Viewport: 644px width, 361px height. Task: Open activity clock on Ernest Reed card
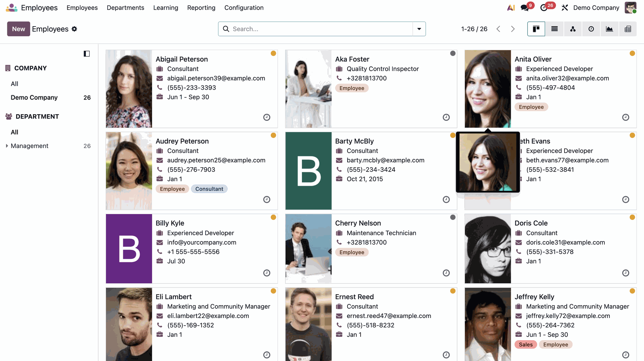pyautogui.click(x=446, y=355)
